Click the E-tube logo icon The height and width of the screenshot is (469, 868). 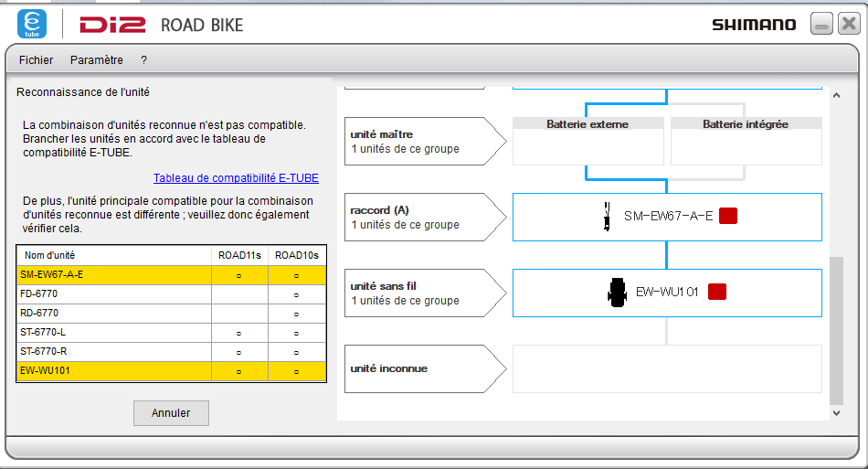(32, 24)
